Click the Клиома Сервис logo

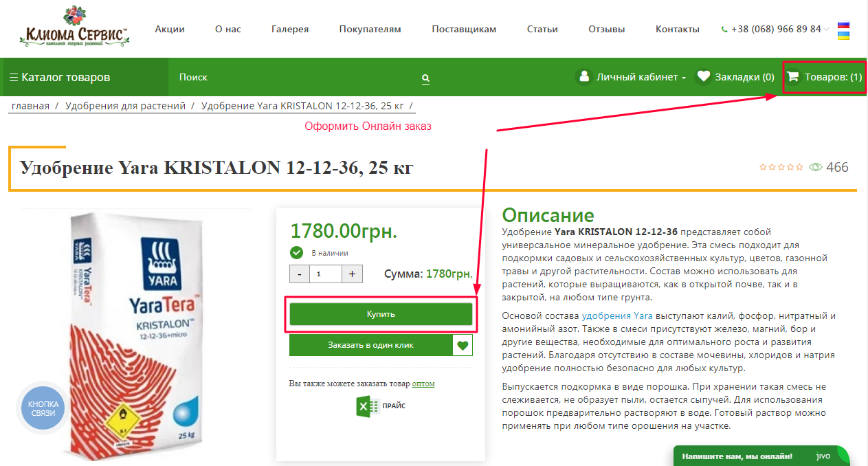coord(75,28)
